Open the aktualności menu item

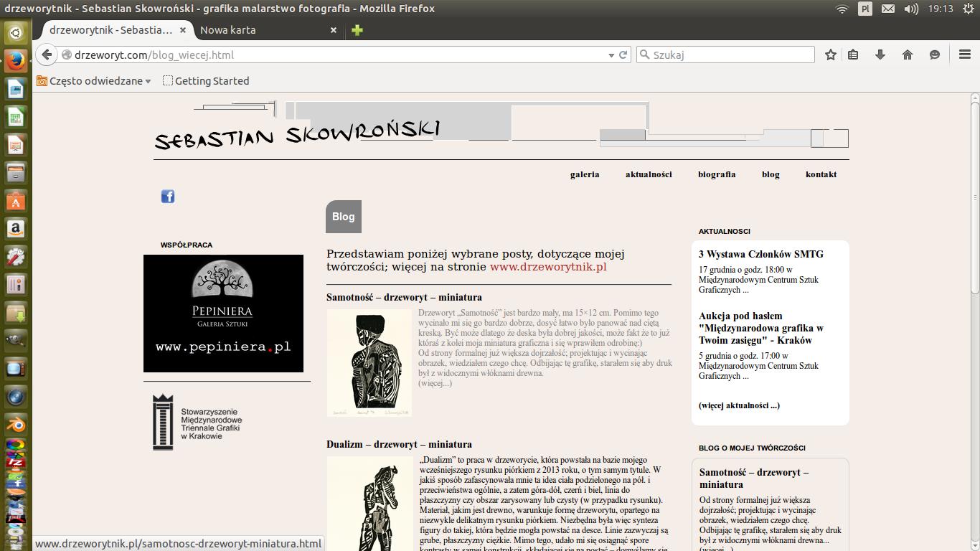[649, 174]
